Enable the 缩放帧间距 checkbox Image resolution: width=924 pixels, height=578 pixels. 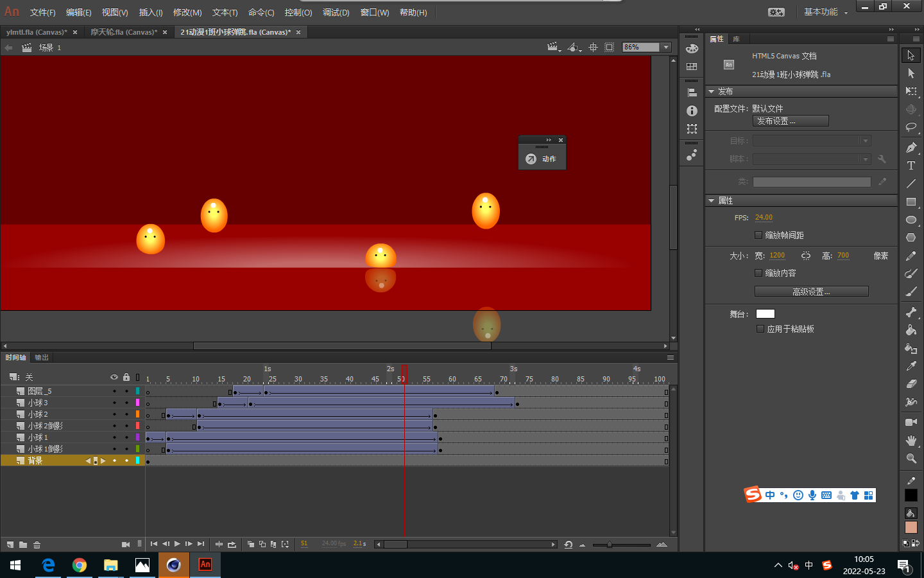click(758, 235)
